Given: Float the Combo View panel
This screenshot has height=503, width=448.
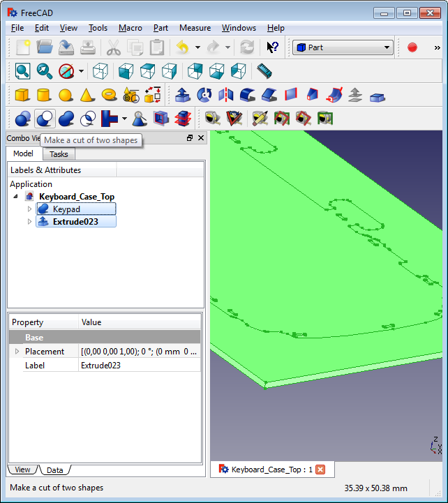Looking at the screenshot, I should 190,138.
